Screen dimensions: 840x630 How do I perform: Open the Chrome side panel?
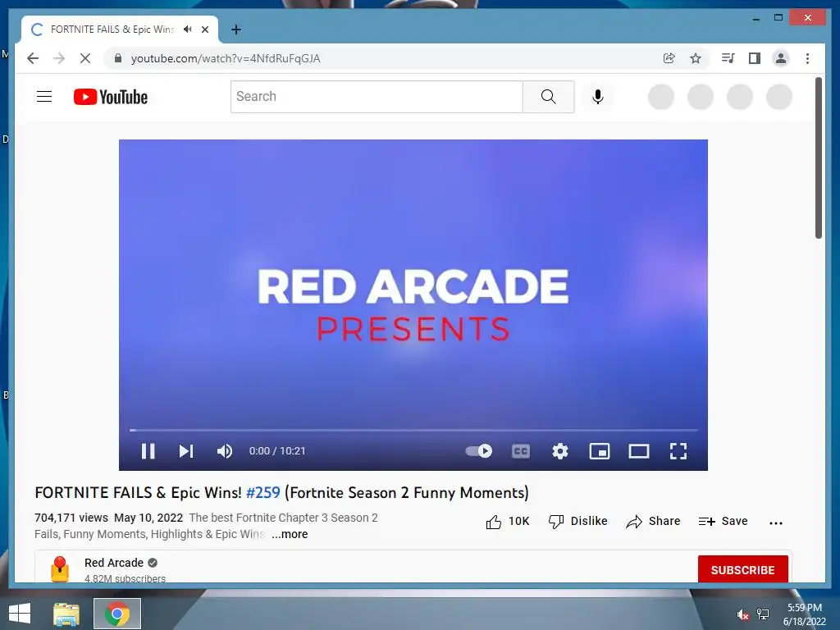pyautogui.click(x=755, y=58)
